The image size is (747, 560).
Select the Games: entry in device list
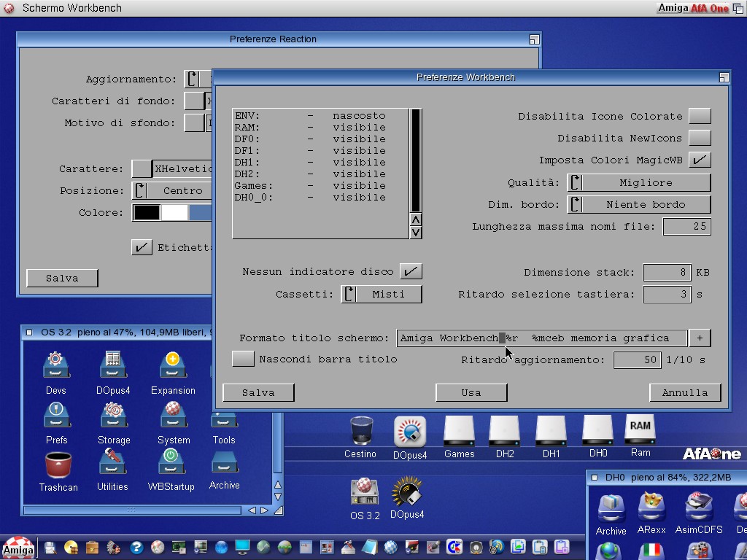click(310, 185)
